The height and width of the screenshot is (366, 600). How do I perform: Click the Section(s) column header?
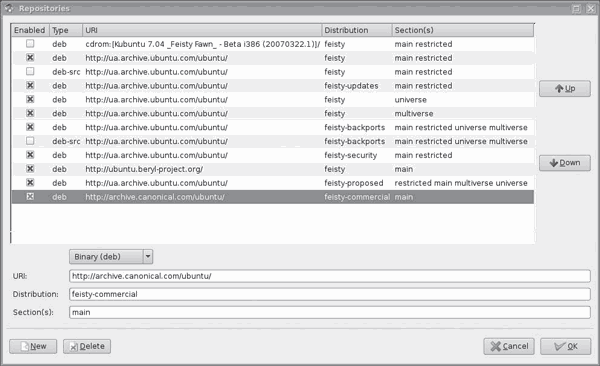pyautogui.click(x=463, y=30)
